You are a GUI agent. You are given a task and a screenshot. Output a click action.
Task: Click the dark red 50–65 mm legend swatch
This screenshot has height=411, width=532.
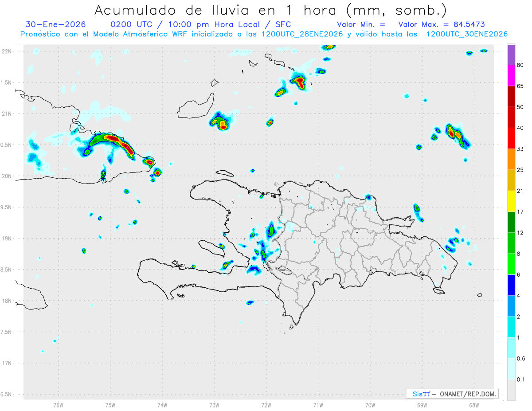click(511, 96)
